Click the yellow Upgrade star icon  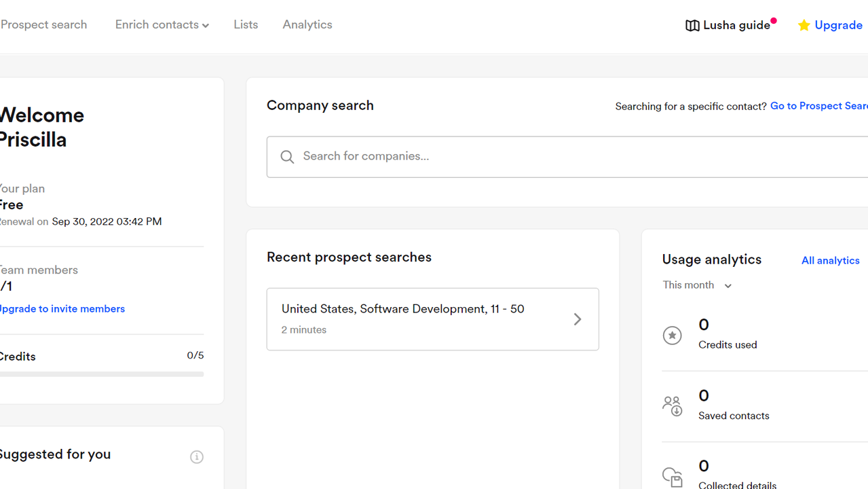(x=804, y=26)
